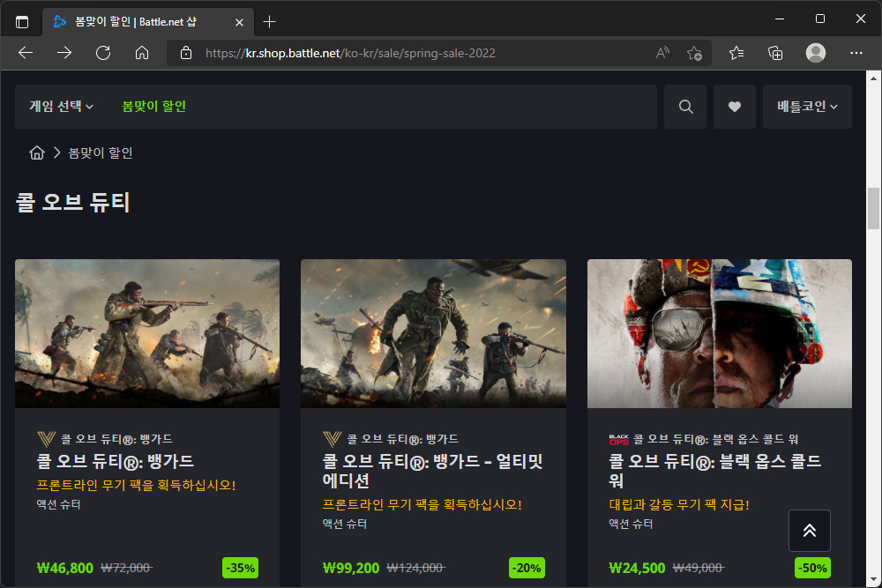Click 봄맞이 할인 breadcrumb link

(101, 153)
